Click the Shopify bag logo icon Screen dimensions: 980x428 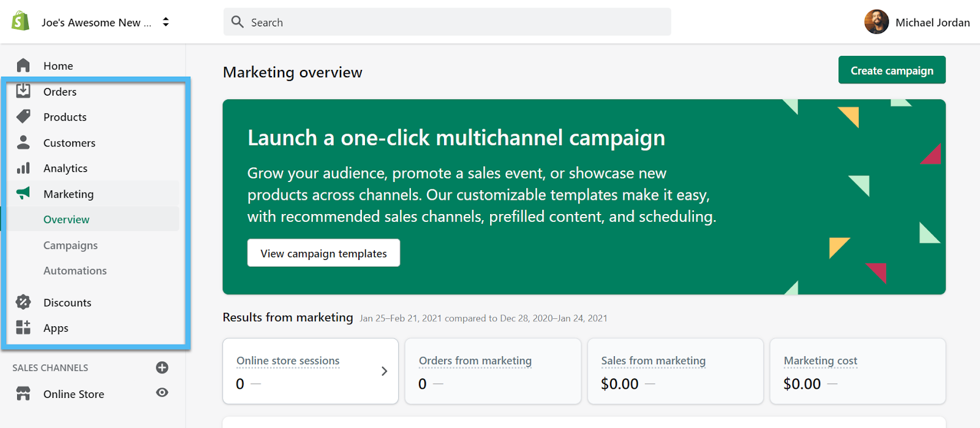point(20,21)
